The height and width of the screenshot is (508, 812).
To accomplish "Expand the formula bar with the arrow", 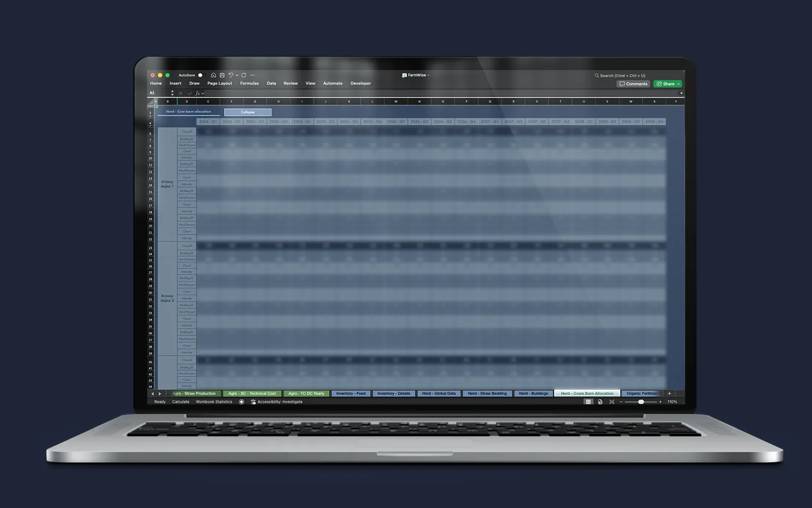I will point(681,93).
